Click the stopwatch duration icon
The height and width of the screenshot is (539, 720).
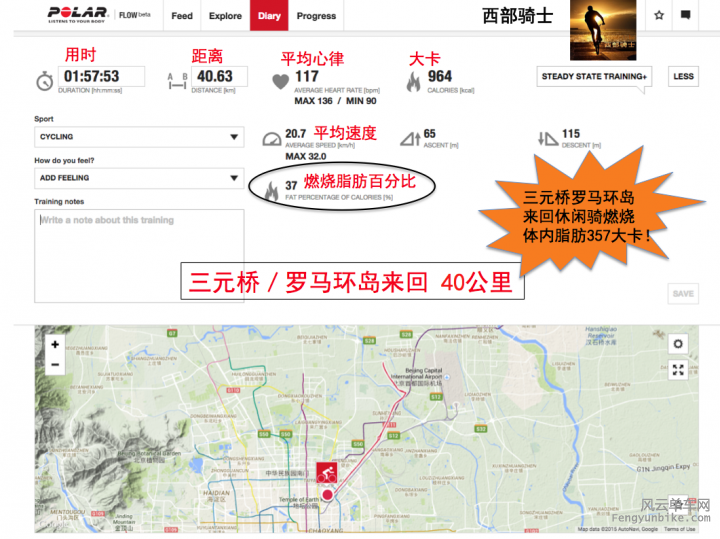45,81
